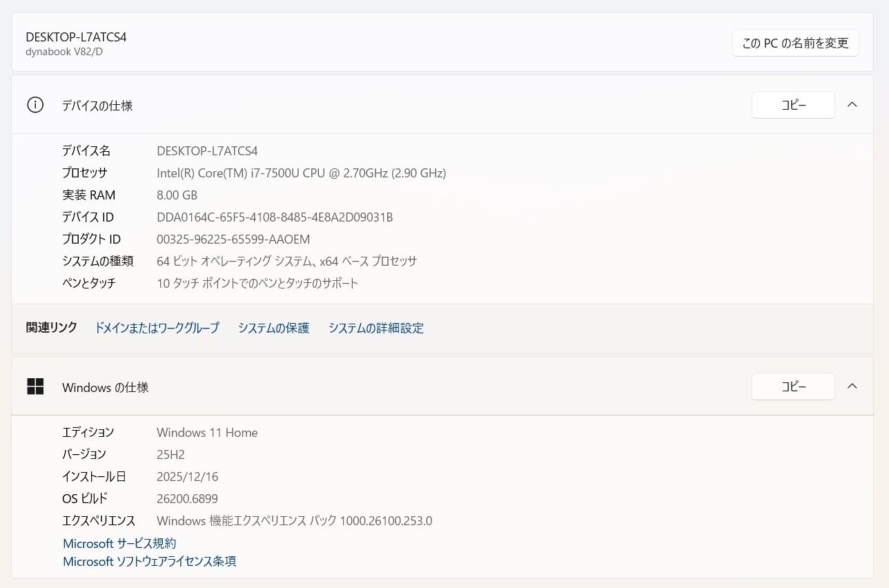Click the システムの種類 label

pos(98,261)
